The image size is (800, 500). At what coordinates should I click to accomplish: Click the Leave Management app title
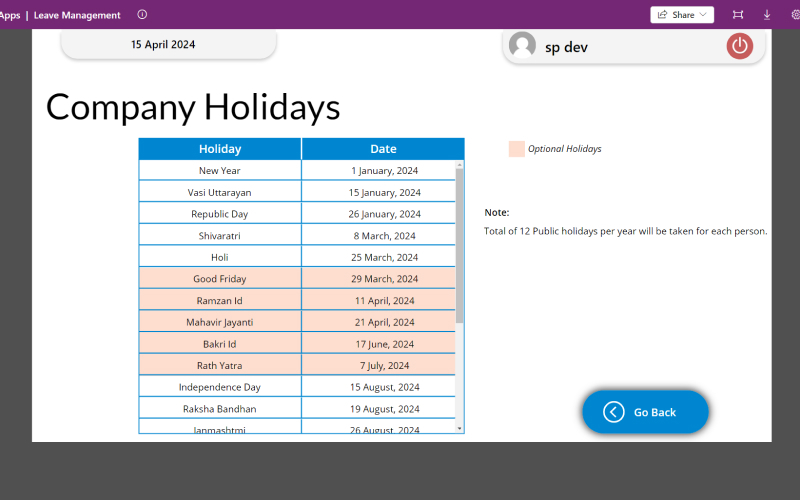coord(77,15)
